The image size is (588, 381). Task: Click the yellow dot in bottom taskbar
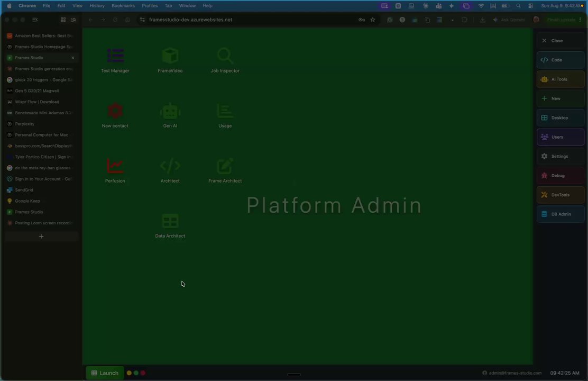coord(129,373)
